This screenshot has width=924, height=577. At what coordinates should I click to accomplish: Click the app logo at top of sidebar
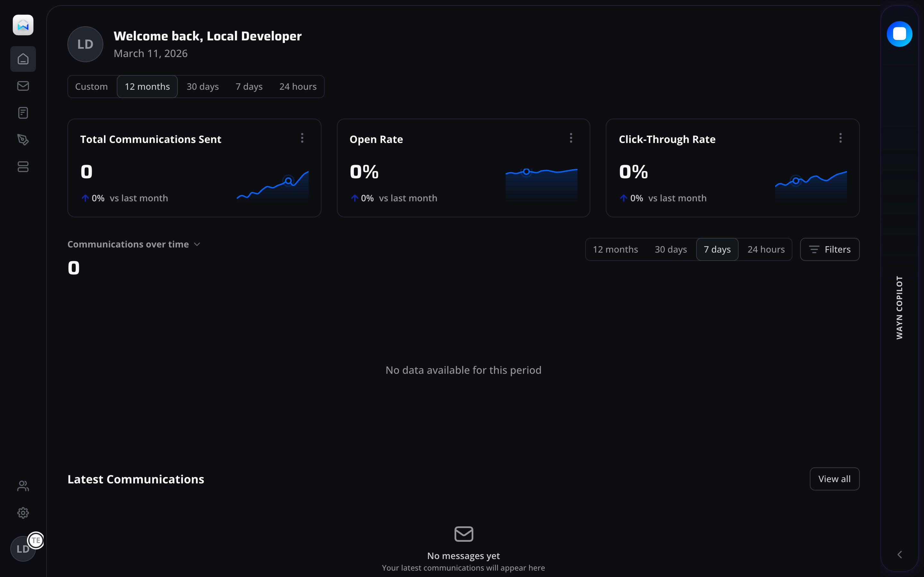[x=23, y=25]
